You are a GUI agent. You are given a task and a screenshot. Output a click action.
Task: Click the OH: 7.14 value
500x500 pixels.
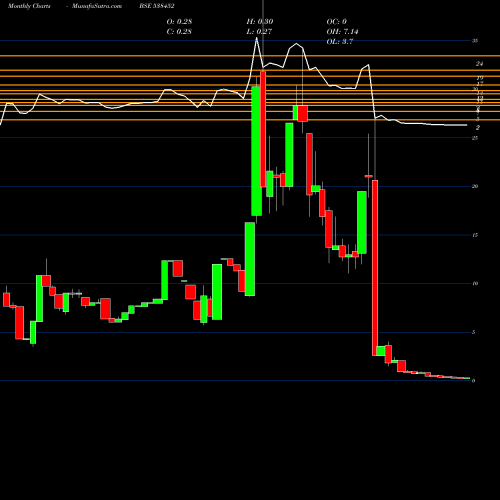pyautogui.click(x=342, y=31)
